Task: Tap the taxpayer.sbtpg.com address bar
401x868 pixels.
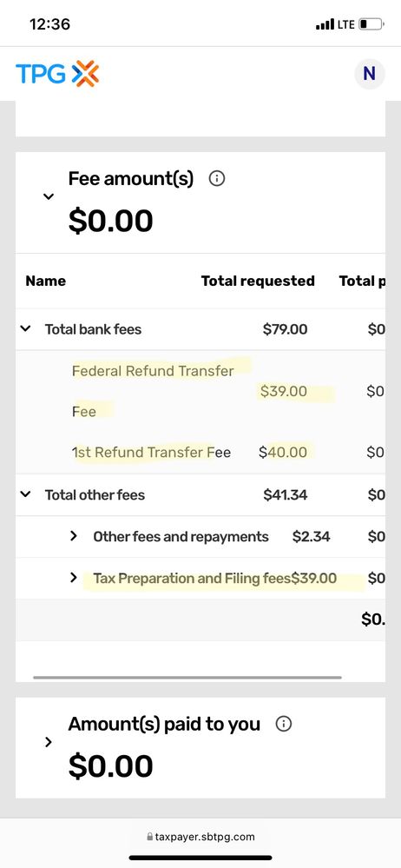Action: [200, 837]
